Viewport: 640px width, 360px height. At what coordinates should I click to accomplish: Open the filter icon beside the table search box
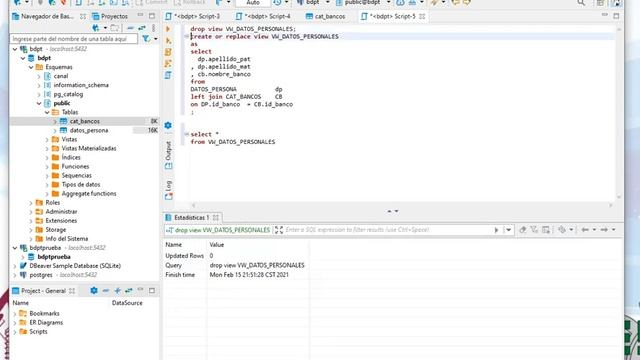coord(146,39)
